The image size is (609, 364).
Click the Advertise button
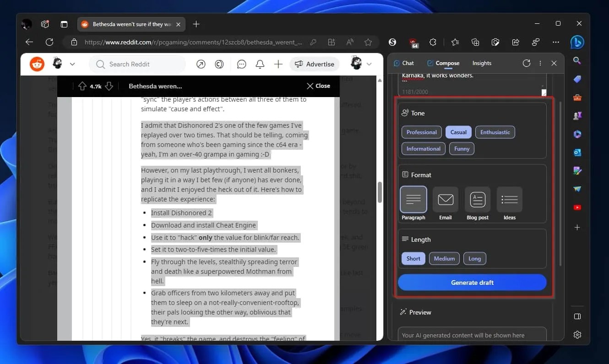click(315, 64)
